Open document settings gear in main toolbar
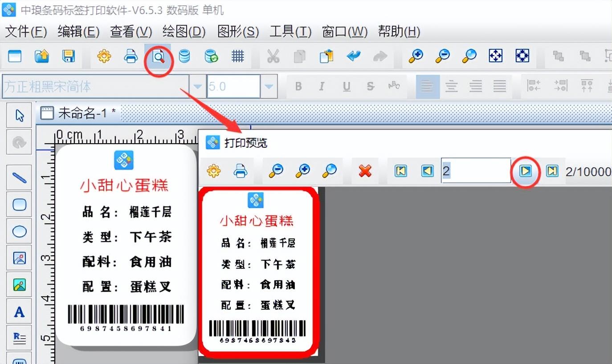Image resolution: width=612 pixels, height=364 pixels. 104,56
